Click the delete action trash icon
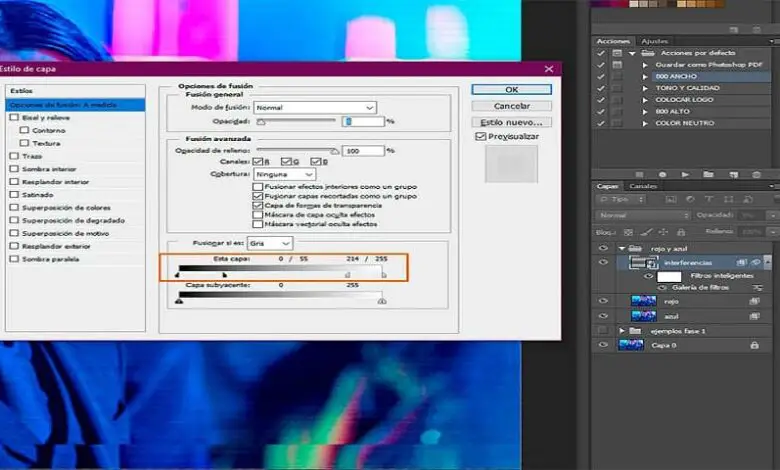The height and width of the screenshot is (470, 780). point(756,175)
